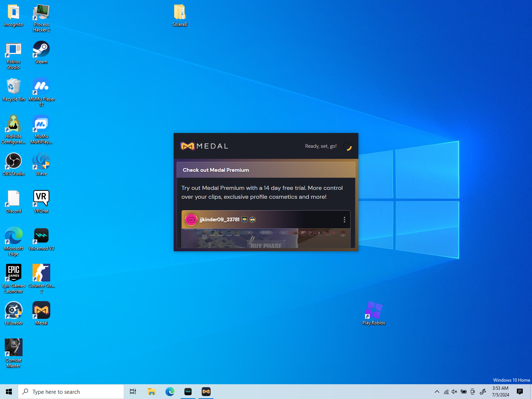
Task: Open the incognito folder on desktop
Action: pyautogui.click(x=14, y=16)
